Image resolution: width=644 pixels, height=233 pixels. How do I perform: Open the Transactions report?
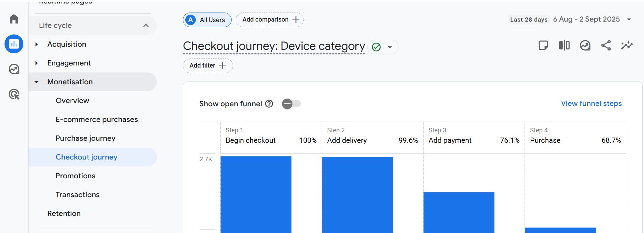[77, 195]
